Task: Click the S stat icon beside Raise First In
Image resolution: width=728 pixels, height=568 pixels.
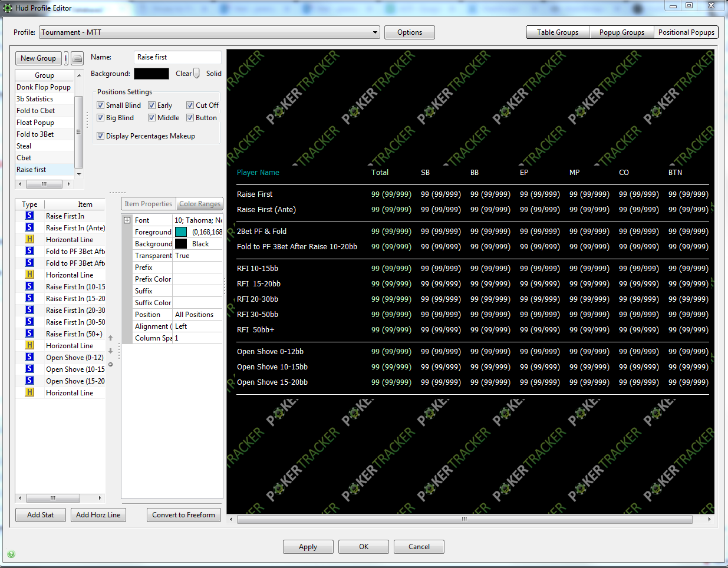Action: point(29,216)
